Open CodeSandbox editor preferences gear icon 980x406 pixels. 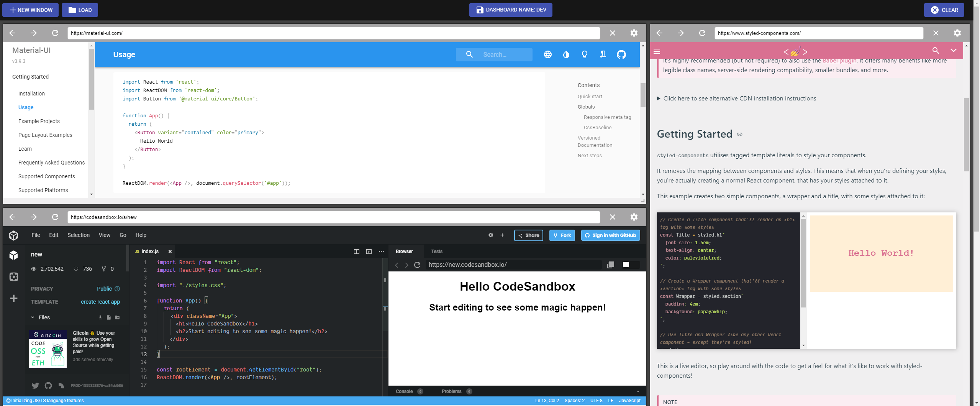coord(490,235)
